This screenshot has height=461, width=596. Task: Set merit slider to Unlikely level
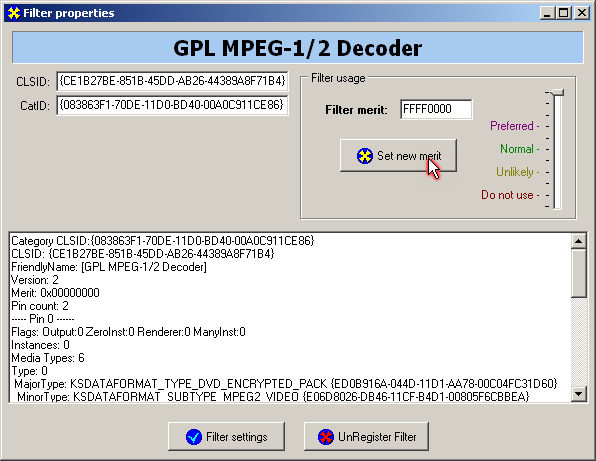(x=557, y=172)
